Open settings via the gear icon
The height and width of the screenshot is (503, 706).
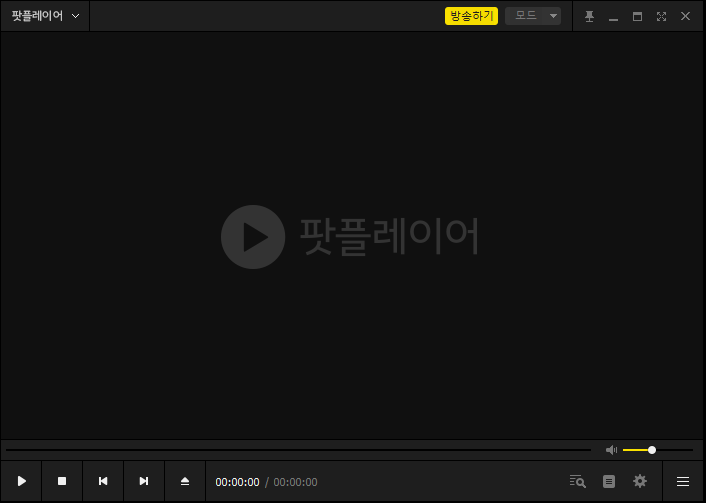point(640,481)
